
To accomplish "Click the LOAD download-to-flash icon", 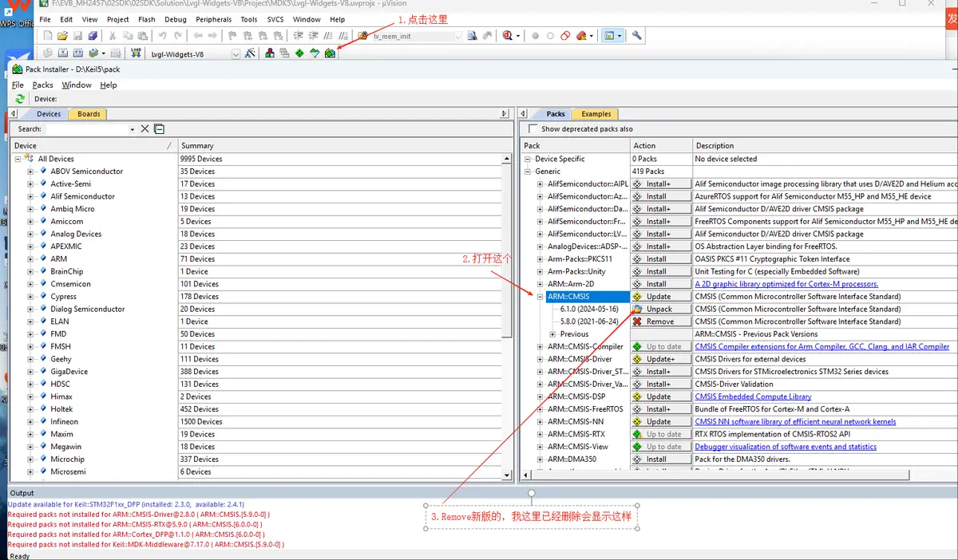I will coord(136,53).
